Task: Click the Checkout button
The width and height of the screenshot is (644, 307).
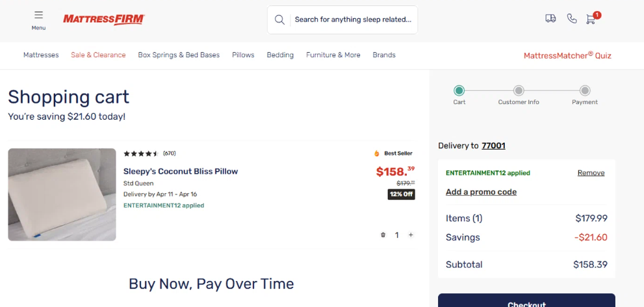Action: coord(526,300)
